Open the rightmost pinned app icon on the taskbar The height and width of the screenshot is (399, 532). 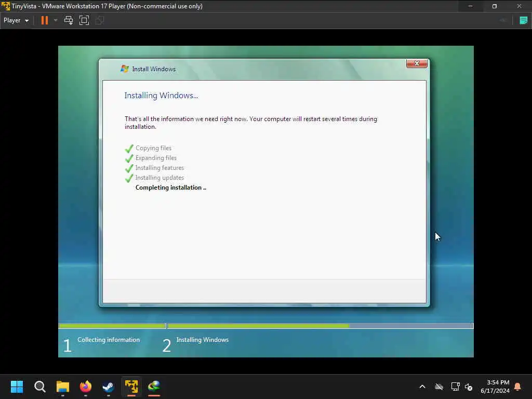click(x=154, y=387)
